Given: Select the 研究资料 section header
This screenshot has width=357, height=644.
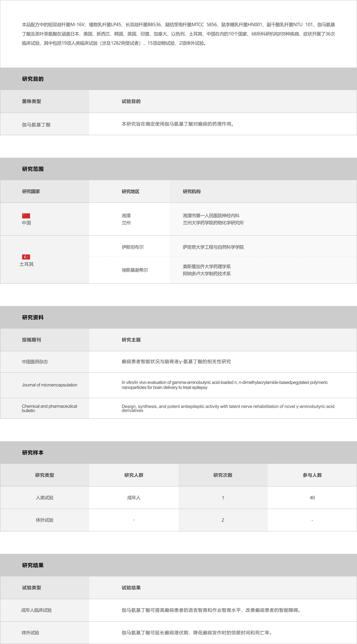Looking at the screenshot, I should coord(178,317).
